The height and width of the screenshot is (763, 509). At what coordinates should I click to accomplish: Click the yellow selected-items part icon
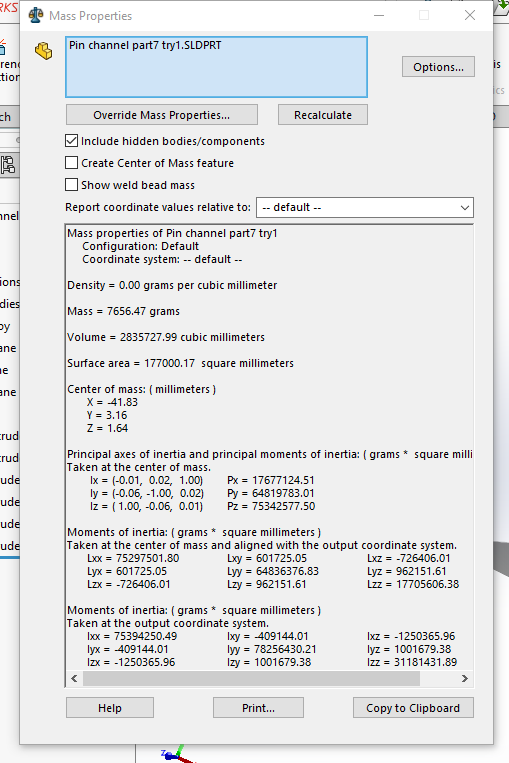pos(43,51)
